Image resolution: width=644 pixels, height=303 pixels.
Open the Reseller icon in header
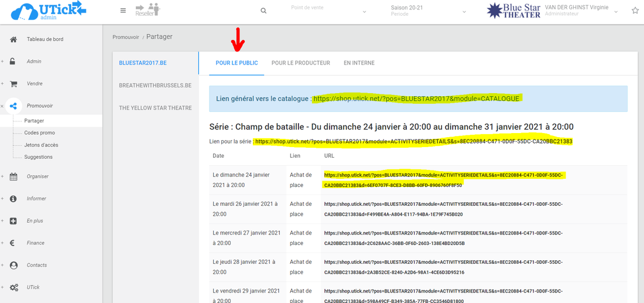147,10
